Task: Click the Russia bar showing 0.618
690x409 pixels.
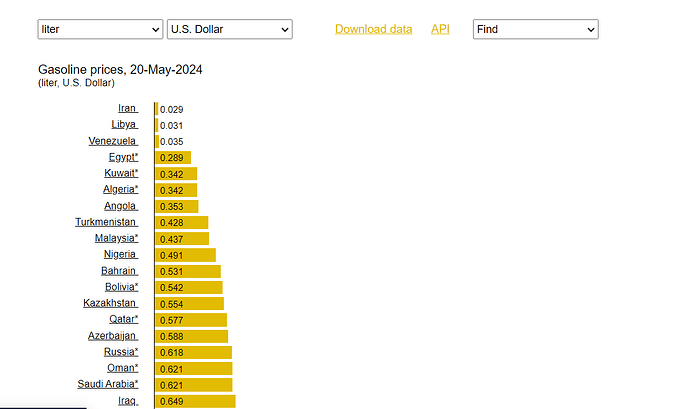Action: click(x=193, y=352)
